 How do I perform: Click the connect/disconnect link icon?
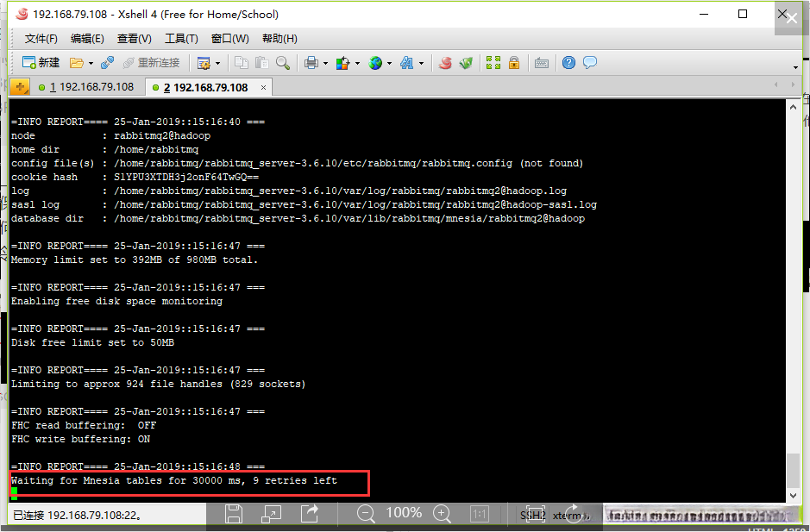tap(108, 63)
